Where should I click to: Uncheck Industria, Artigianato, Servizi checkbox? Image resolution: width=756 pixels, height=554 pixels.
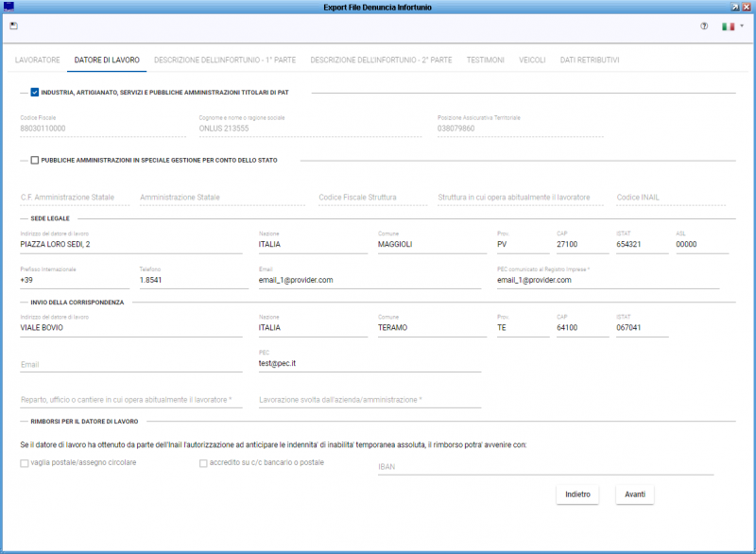(35, 93)
